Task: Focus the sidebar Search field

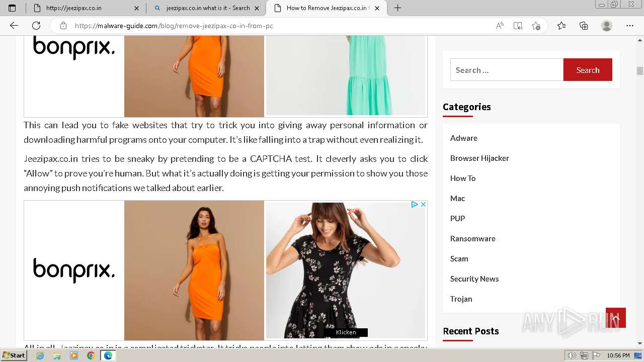Action: (507, 70)
